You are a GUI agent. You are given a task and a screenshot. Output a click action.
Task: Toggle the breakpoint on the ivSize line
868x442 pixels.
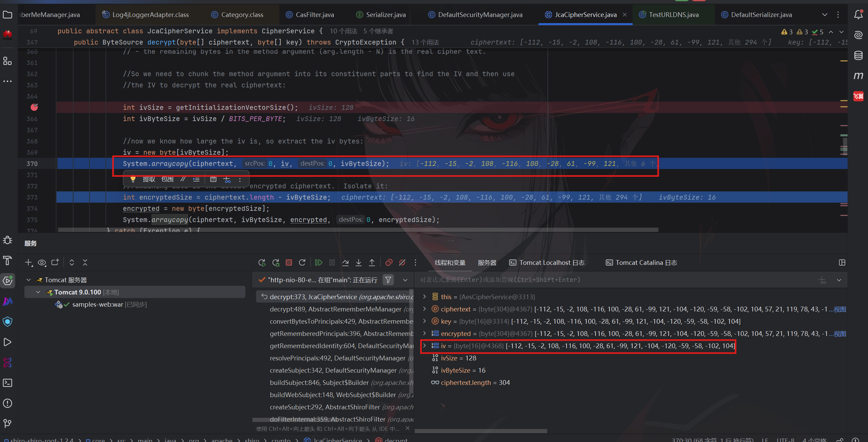coord(34,107)
